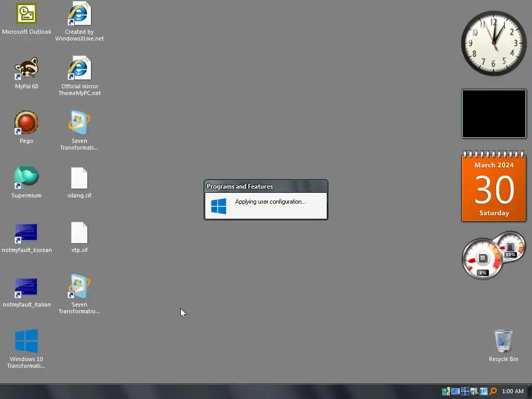Click the light blue TI tray icon

(x=484, y=391)
